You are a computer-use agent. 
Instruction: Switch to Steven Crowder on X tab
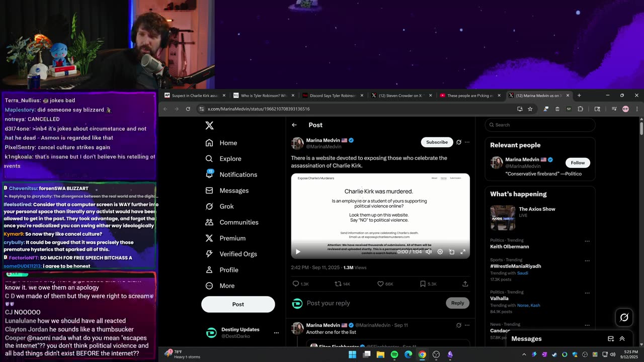click(x=401, y=96)
